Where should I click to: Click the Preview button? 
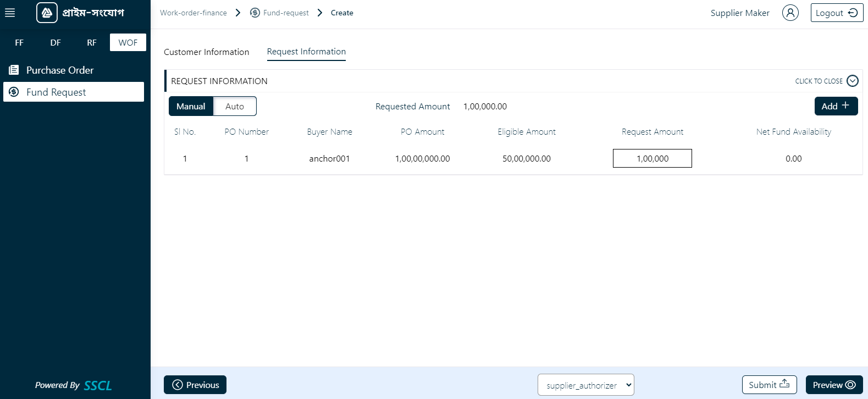tap(834, 385)
